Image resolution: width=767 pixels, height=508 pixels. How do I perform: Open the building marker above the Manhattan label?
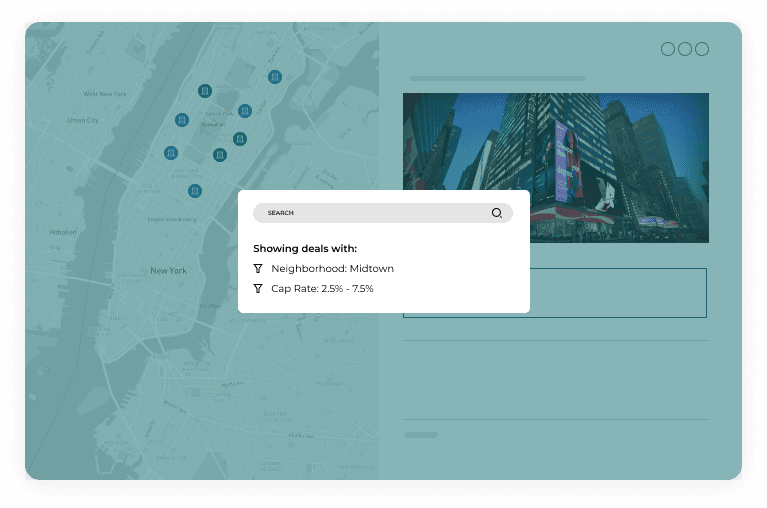click(x=205, y=91)
